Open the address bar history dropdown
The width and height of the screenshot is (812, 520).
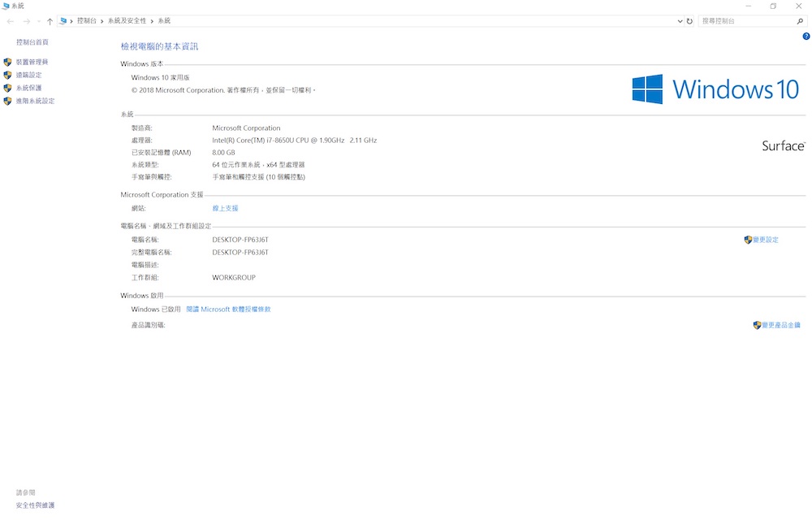[x=679, y=21]
